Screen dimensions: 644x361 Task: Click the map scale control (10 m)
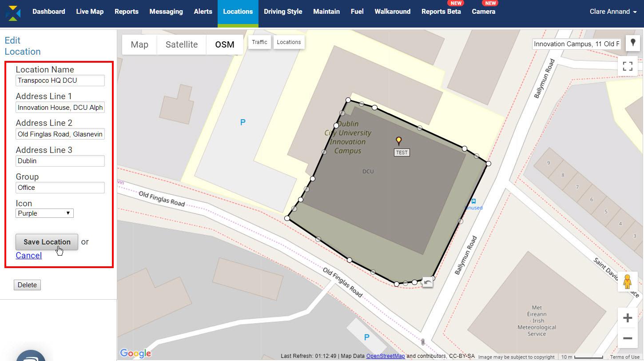pos(582,357)
